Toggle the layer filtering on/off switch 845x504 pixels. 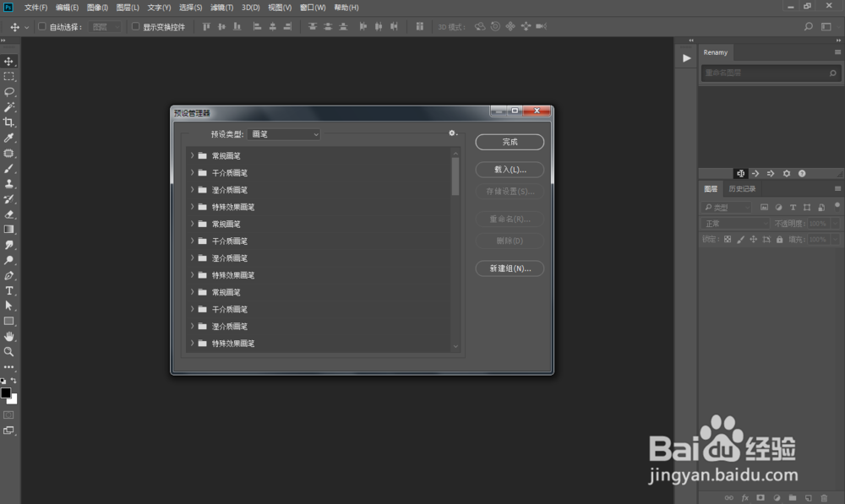pos(837,206)
